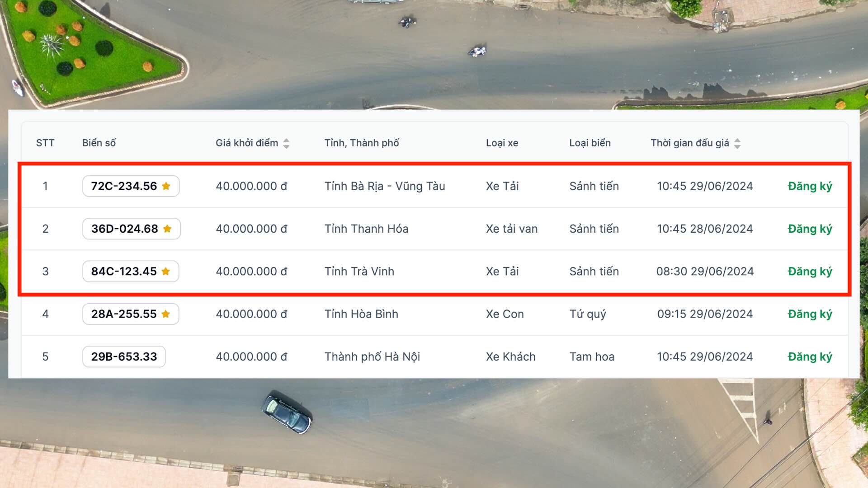Register for plate 28A-255.55 auction
The image size is (868, 488).
pos(810,314)
